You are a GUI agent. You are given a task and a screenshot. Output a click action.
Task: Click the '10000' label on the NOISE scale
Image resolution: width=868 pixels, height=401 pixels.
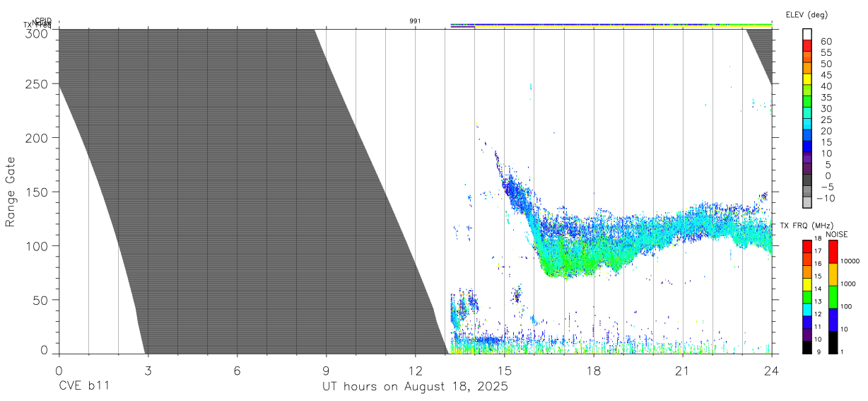click(x=849, y=261)
